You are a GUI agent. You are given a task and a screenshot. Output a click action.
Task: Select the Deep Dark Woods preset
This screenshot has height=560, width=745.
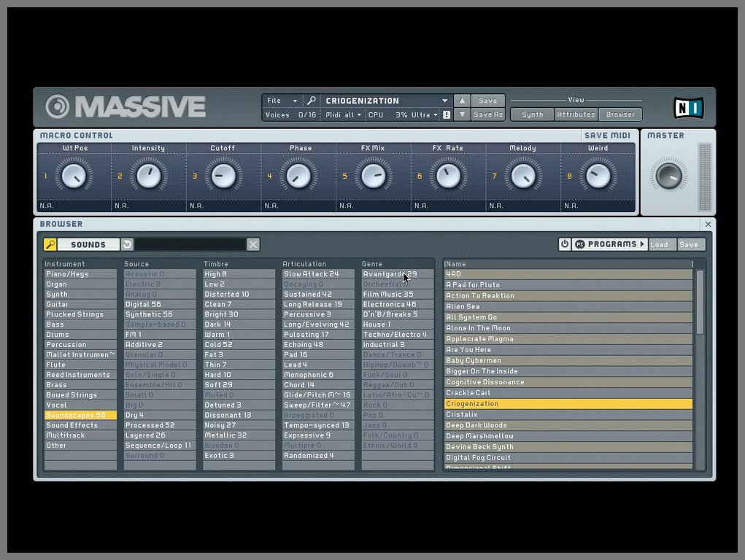coord(568,426)
